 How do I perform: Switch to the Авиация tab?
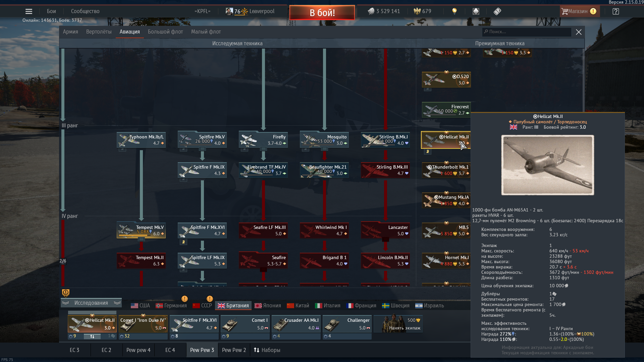point(129,32)
